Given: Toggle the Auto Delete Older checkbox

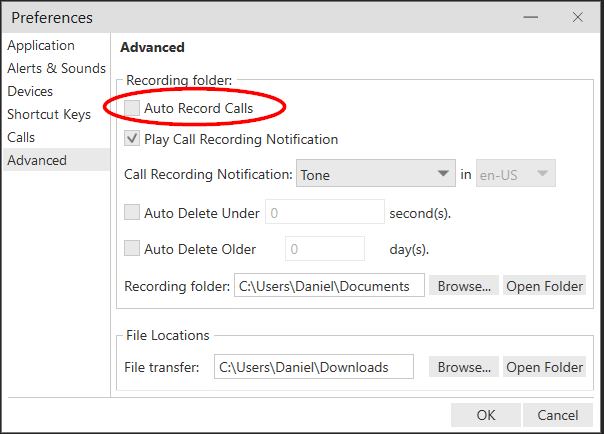Looking at the screenshot, I should click(132, 249).
